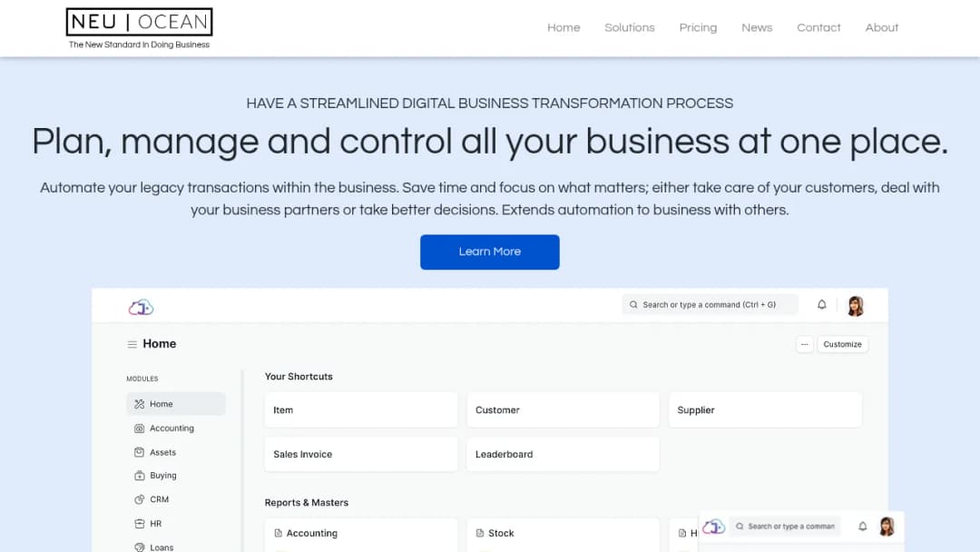The image size is (980, 552).
Task: Click the Buying module icon
Action: click(139, 475)
